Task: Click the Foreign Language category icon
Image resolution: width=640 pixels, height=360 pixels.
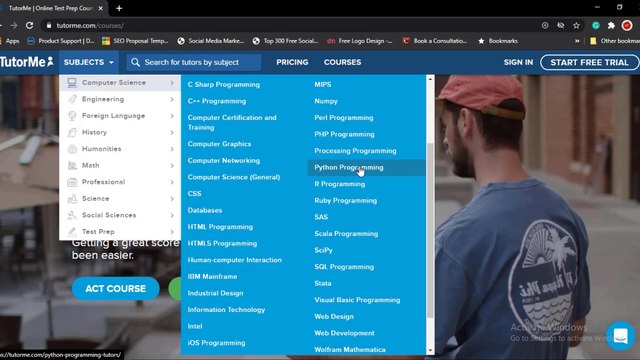Action: point(72,116)
